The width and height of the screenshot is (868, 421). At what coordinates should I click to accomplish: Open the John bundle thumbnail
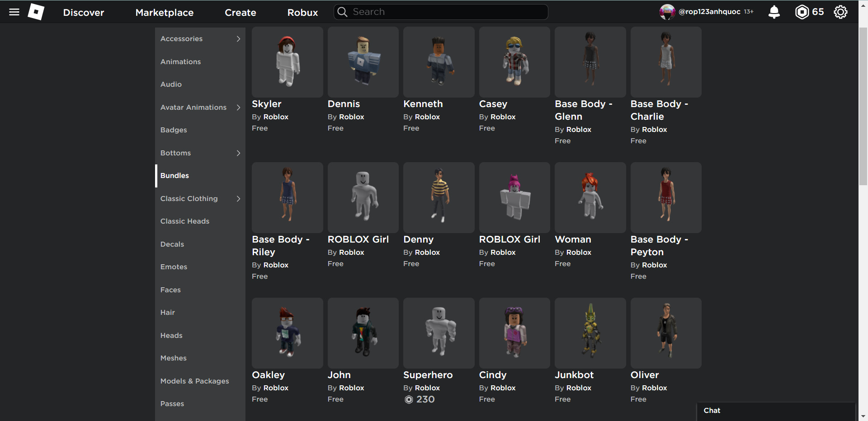coord(363,333)
